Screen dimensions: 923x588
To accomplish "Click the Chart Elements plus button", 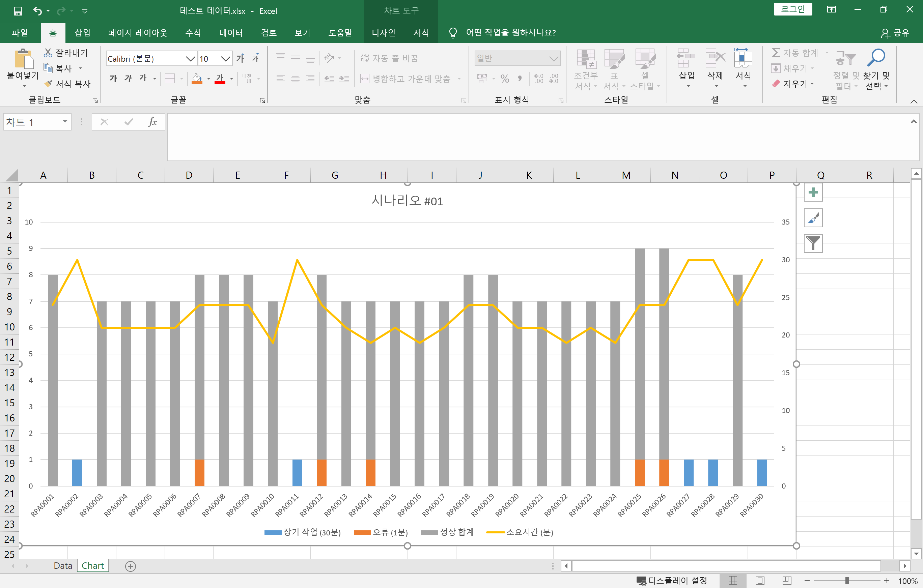I will coord(813,192).
